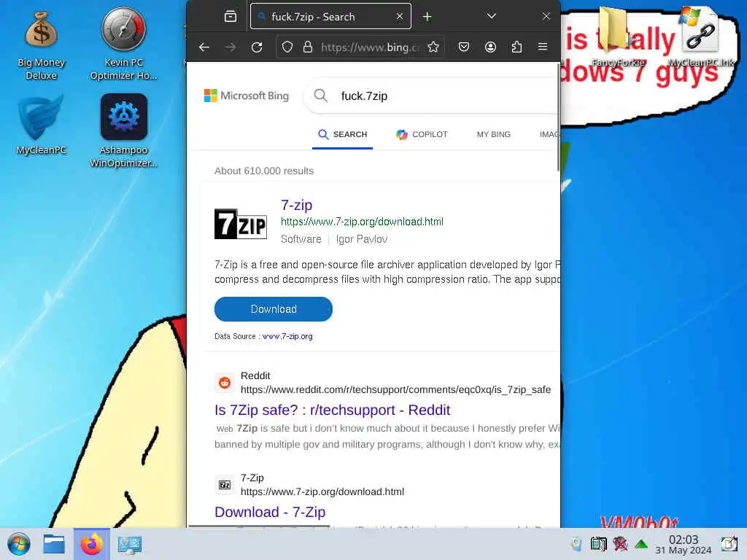Open Big Money Deluxe desktop icon
Image resolution: width=747 pixels, height=560 pixels.
tap(41, 46)
